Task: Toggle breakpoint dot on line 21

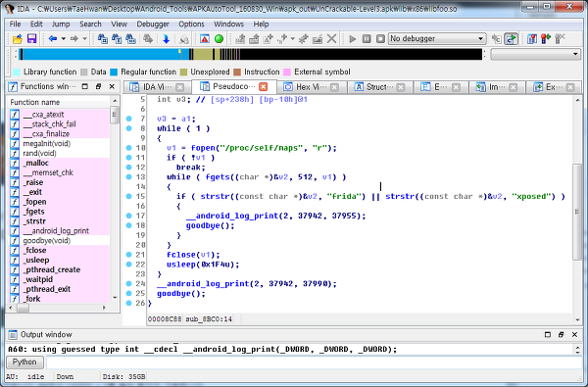Action: [x=129, y=255]
